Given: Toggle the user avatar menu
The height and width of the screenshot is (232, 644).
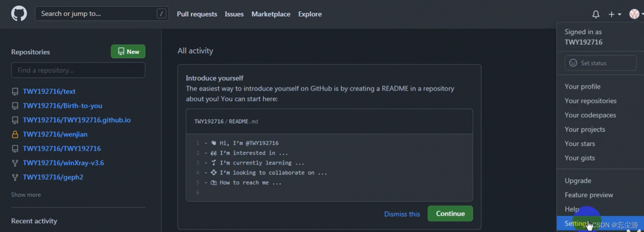Looking at the screenshot, I should tap(635, 14).
